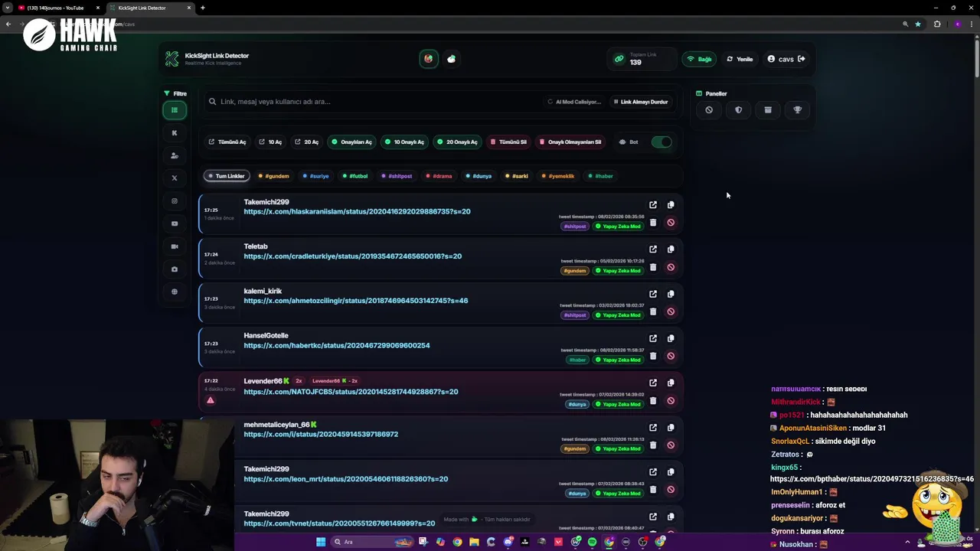Filter by #sarki category tag

(517, 176)
